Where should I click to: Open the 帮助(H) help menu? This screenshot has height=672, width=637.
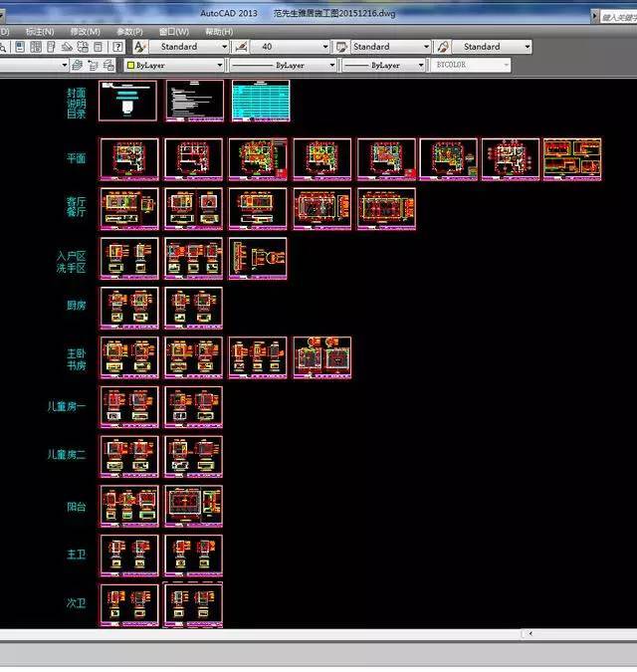(219, 31)
